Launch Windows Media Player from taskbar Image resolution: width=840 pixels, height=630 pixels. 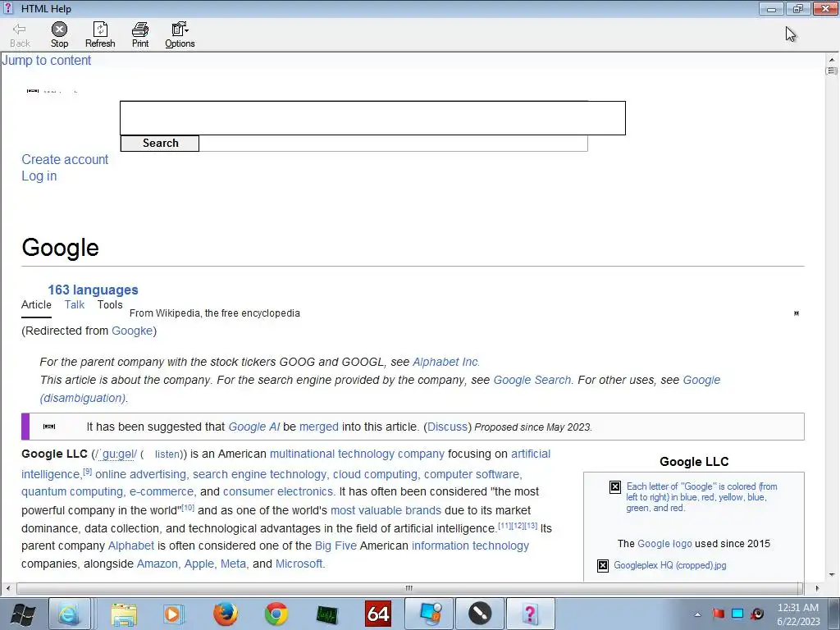pos(173,614)
